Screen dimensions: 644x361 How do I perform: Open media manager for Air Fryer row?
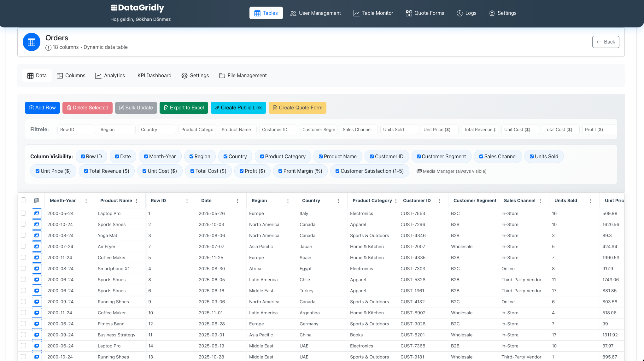tap(37, 247)
